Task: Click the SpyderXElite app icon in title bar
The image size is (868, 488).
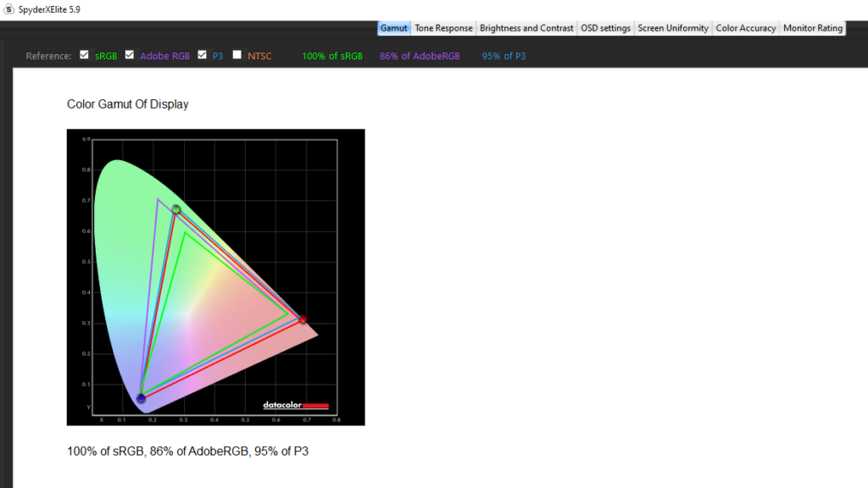Action: coord(8,8)
